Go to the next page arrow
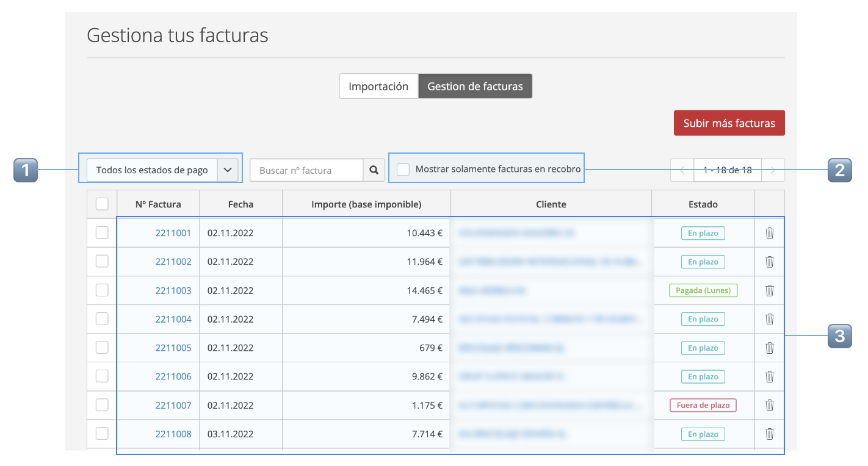868x466 pixels. click(x=773, y=170)
